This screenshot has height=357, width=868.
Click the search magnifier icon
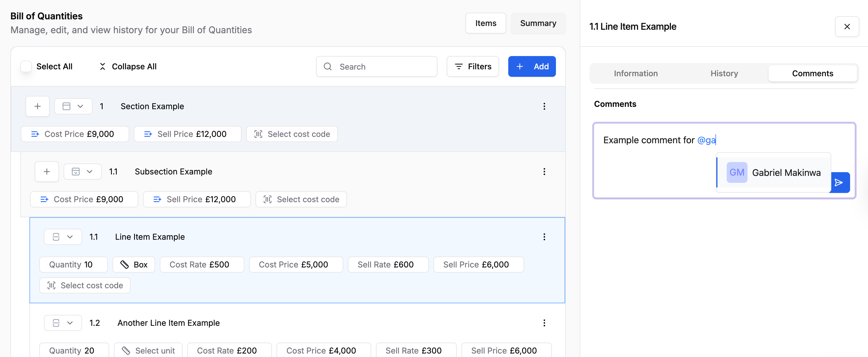pyautogui.click(x=328, y=67)
